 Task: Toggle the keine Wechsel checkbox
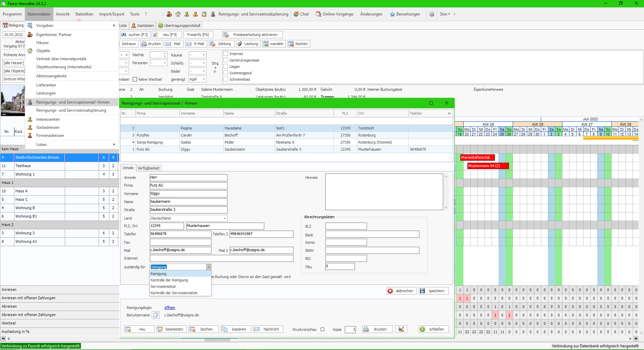135,79
